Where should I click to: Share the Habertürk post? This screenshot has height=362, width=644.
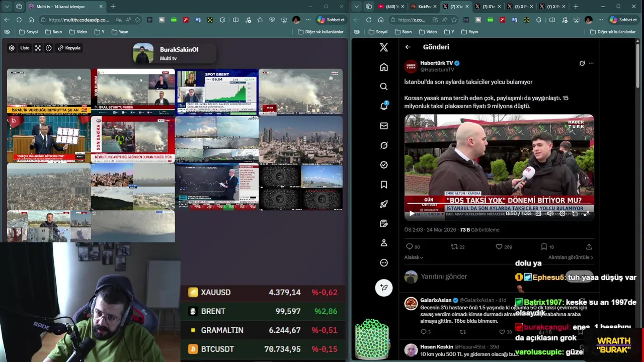click(589, 247)
